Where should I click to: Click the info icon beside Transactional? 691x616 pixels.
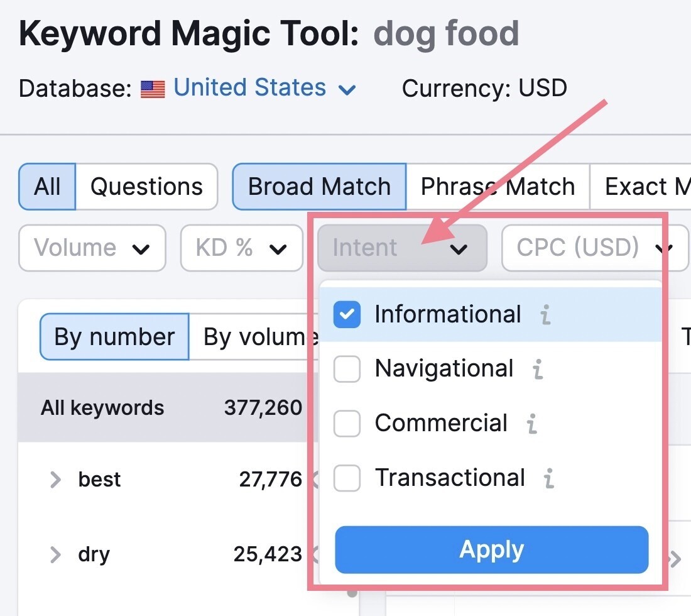point(549,478)
